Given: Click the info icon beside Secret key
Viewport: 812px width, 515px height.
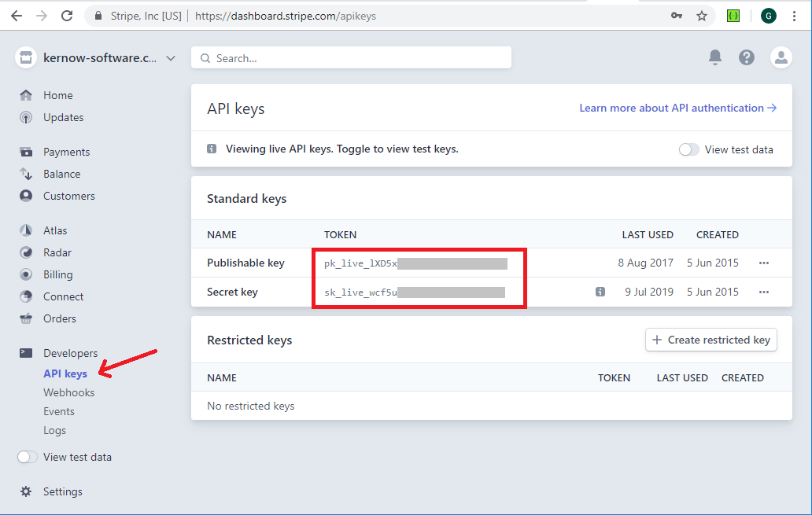Looking at the screenshot, I should (600, 292).
